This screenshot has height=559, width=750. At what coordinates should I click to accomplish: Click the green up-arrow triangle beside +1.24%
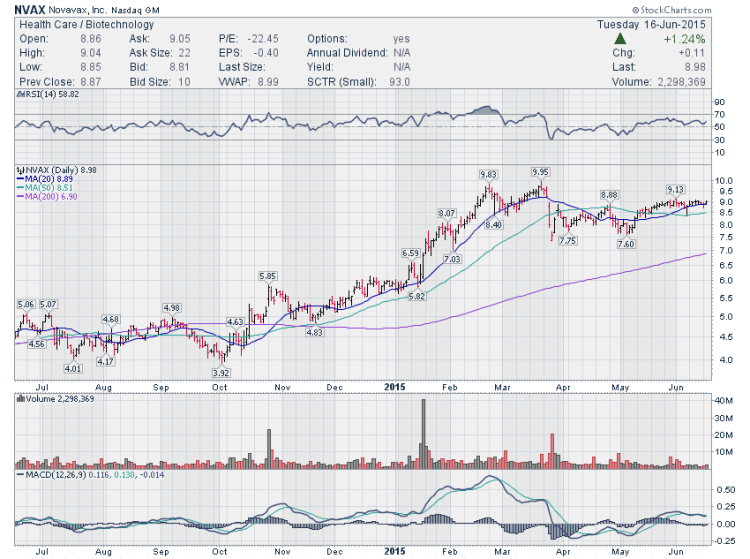620,39
